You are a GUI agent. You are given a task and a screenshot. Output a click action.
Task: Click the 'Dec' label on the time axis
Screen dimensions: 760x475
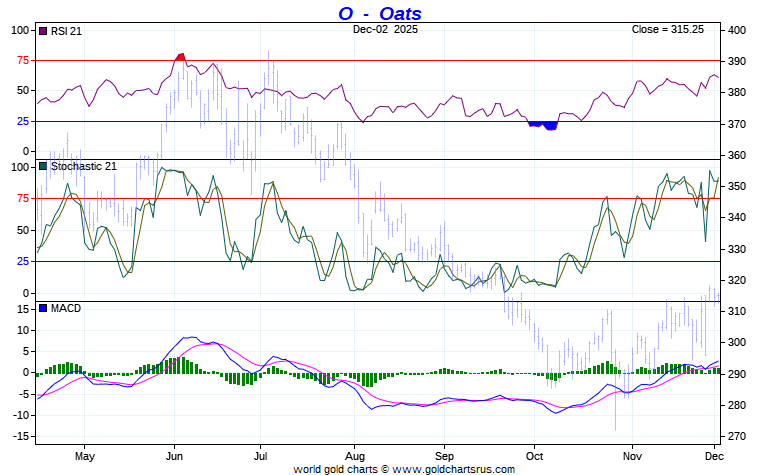pos(715,453)
